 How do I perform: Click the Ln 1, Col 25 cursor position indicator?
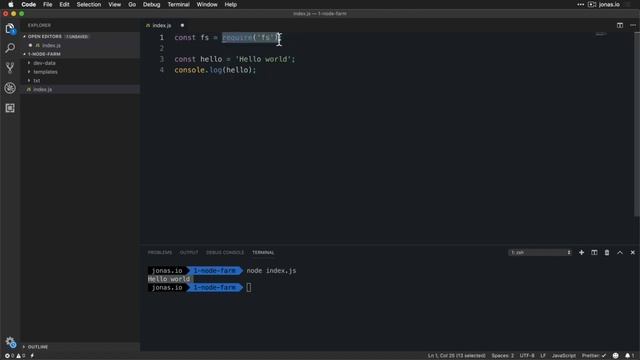456,356
